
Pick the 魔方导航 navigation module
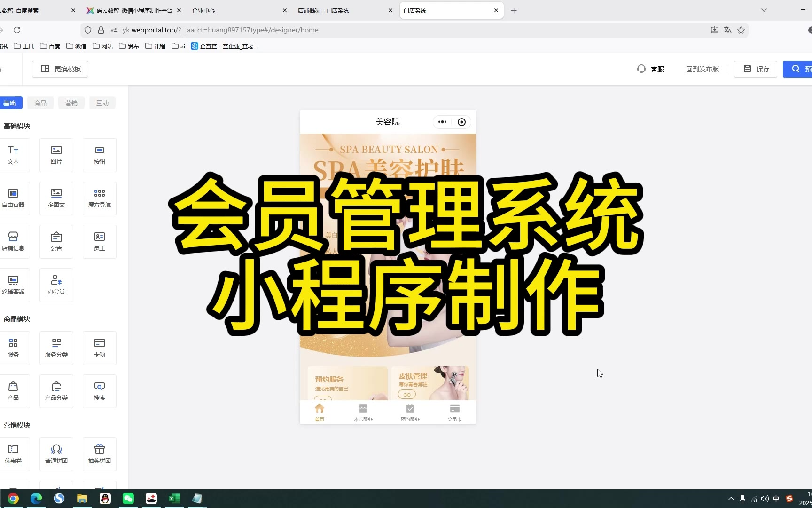100,198
